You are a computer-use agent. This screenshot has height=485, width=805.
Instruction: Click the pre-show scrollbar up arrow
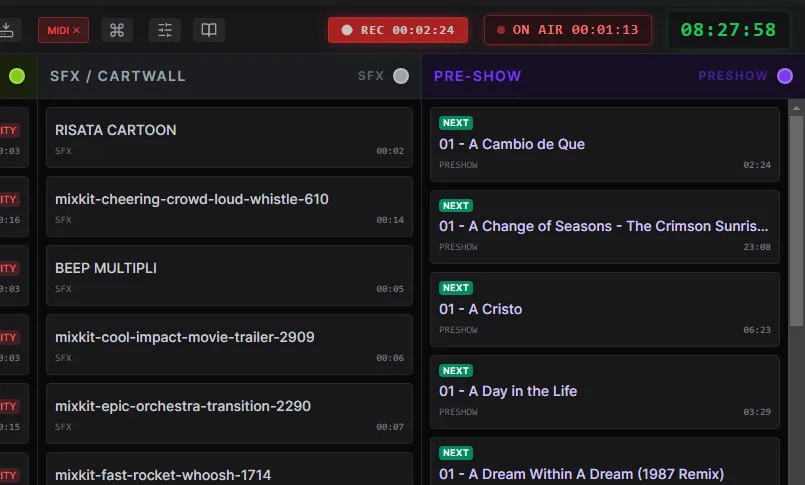tap(796, 108)
